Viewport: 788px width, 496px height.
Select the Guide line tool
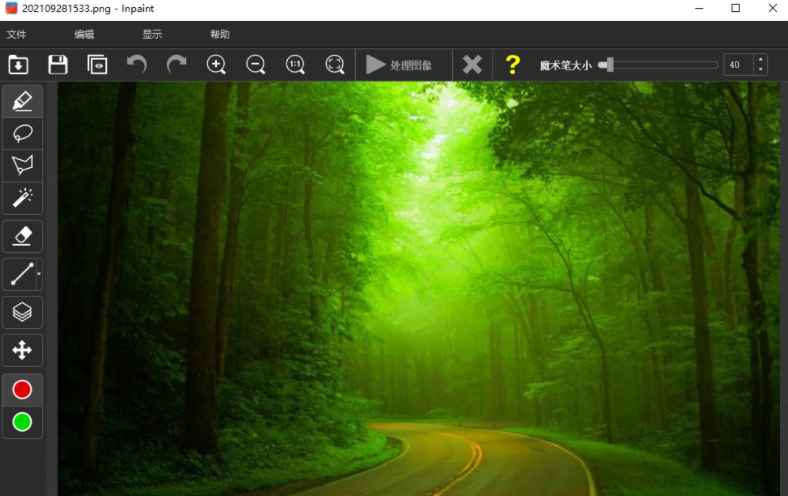(x=22, y=274)
